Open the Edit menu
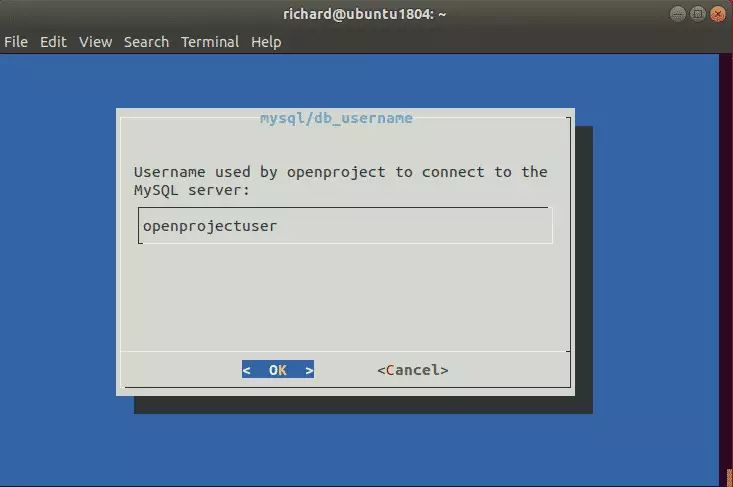 [x=53, y=42]
